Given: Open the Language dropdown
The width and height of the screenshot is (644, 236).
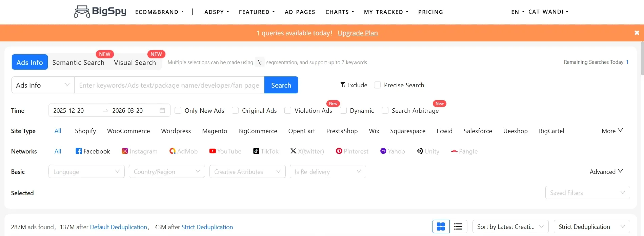Looking at the screenshot, I should 86,171.
